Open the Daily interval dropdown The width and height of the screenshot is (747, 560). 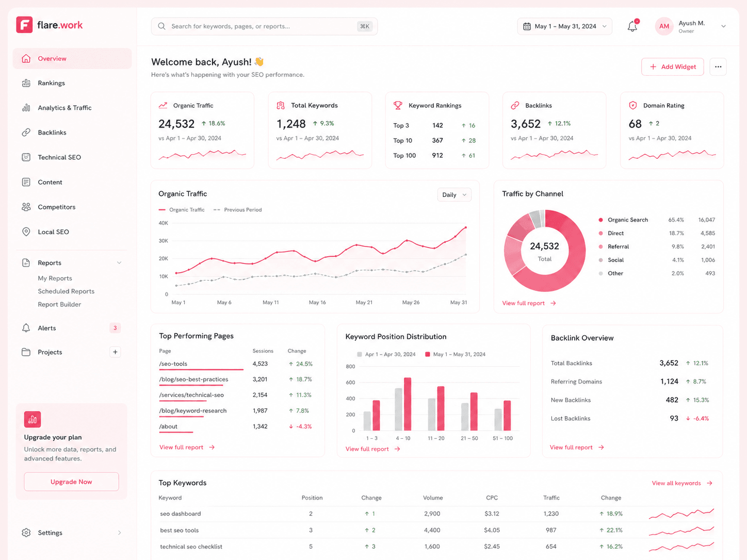click(454, 195)
